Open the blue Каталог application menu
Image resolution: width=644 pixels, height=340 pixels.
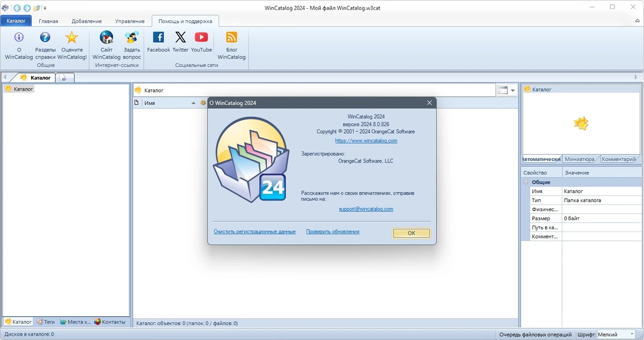tap(16, 21)
